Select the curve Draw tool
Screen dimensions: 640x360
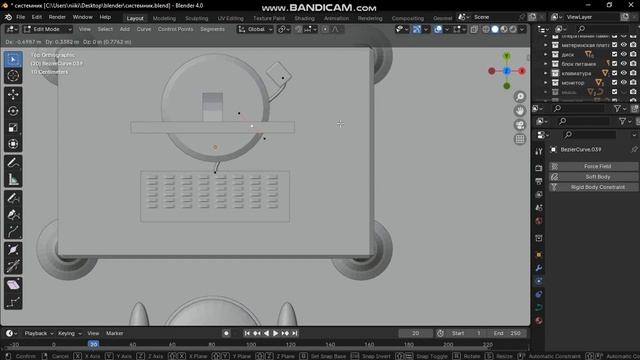(13, 198)
